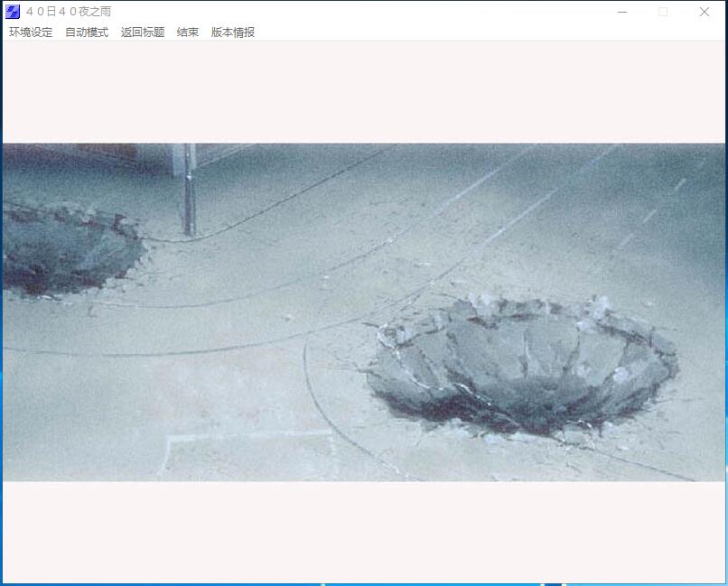Viewport: 728px width, 586px height.
Task: Click the game icon in the title bar
Action: coord(12,12)
